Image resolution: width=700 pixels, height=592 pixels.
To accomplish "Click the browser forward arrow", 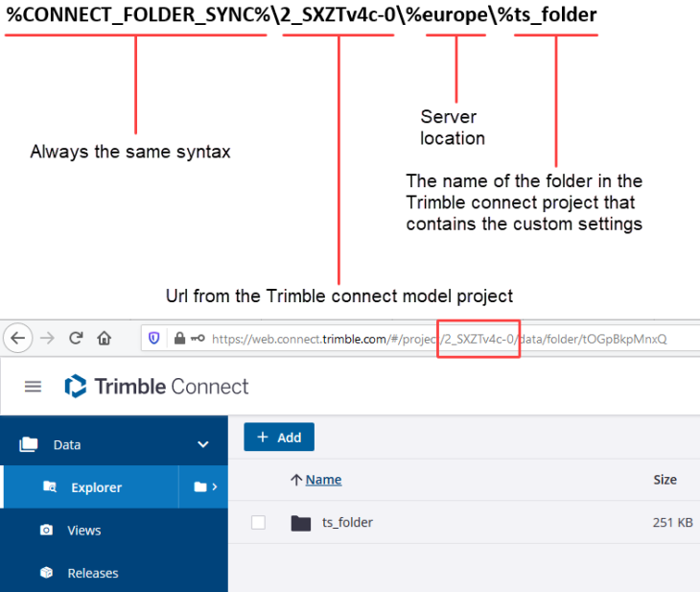I will click(x=47, y=339).
